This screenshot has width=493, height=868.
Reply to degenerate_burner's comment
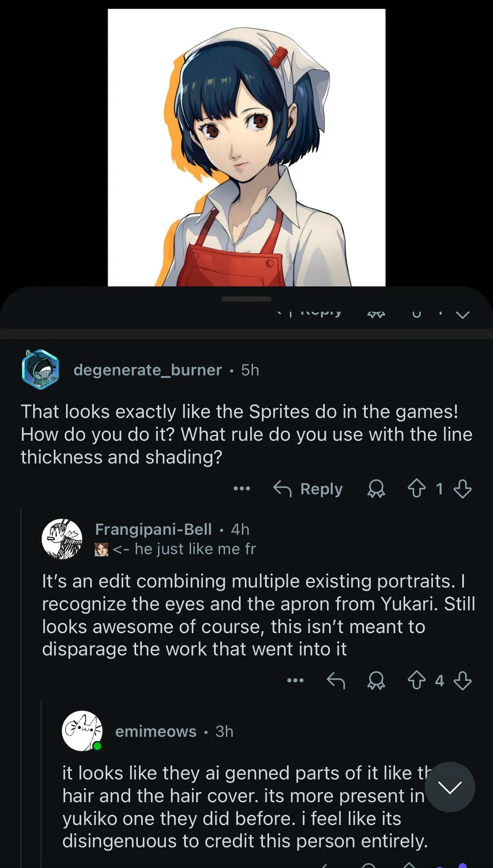tap(308, 488)
